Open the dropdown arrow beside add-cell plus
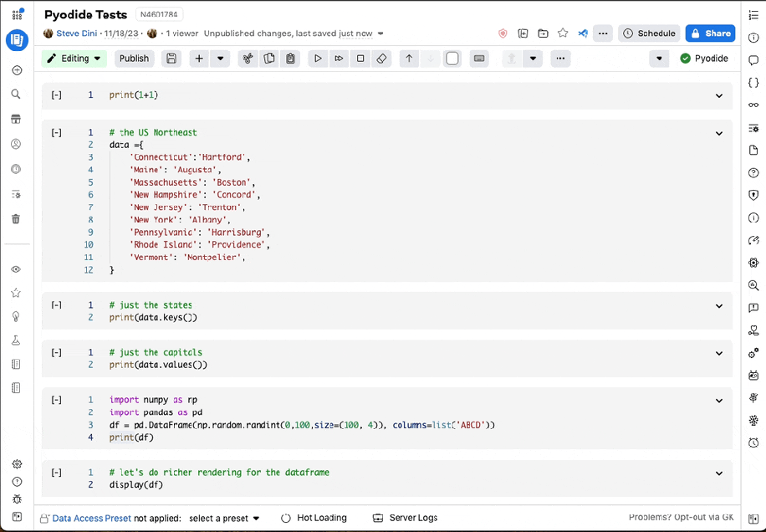Screen dimensions: 766x532 pos(220,59)
